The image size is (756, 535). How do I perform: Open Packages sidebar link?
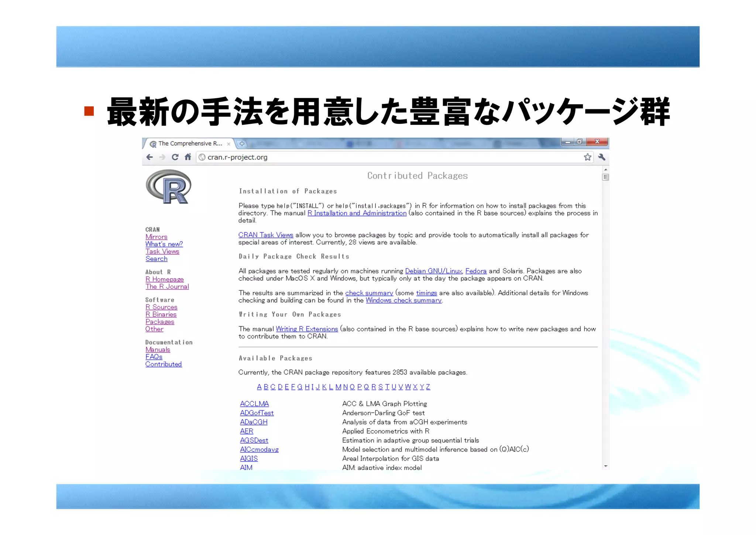click(x=159, y=322)
